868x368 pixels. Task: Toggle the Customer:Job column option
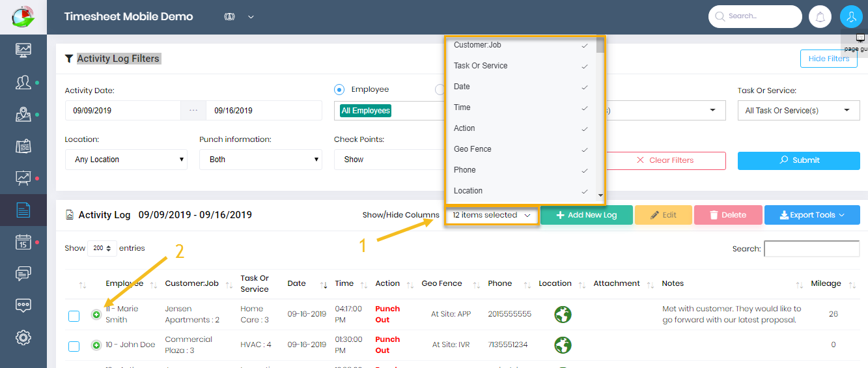point(520,45)
